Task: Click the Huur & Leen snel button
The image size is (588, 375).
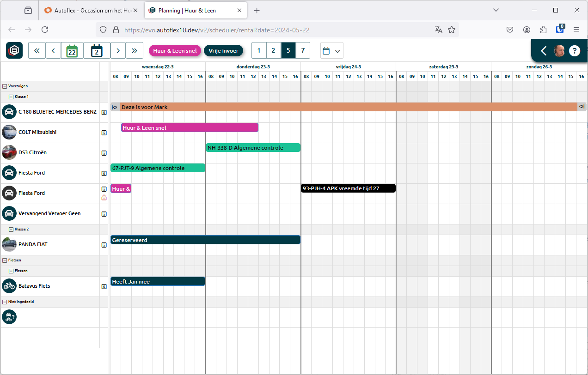Action: click(x=175, y=50)
